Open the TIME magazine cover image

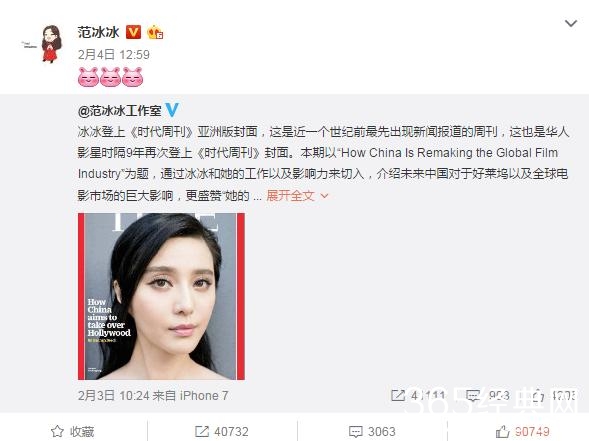pos(161,296)
